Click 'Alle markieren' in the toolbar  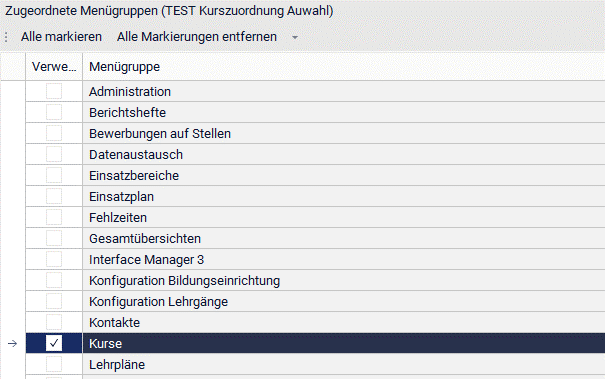[61, 37]
